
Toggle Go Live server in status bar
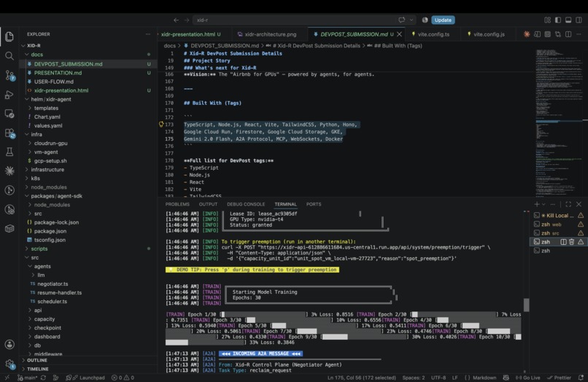[x=527, y=378]
